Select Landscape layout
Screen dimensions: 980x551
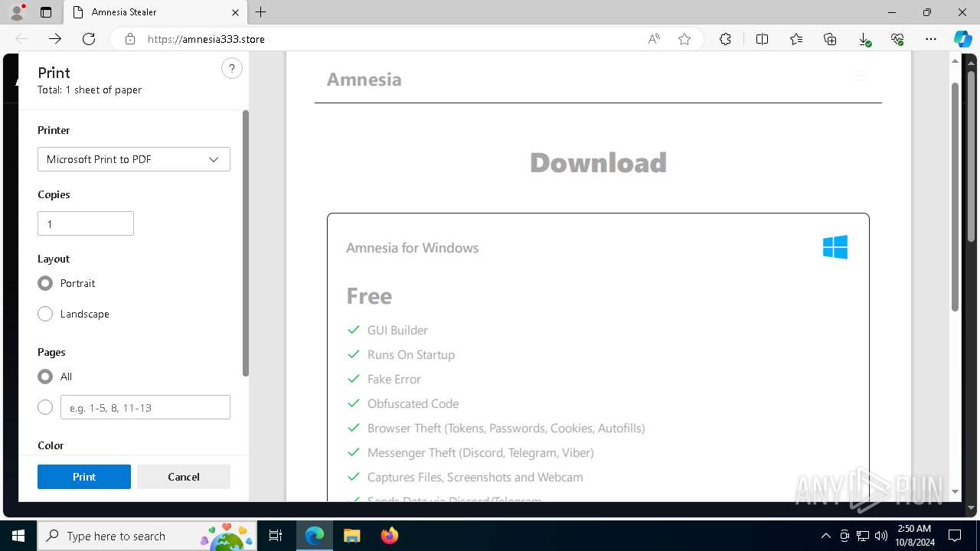point(45,314)
